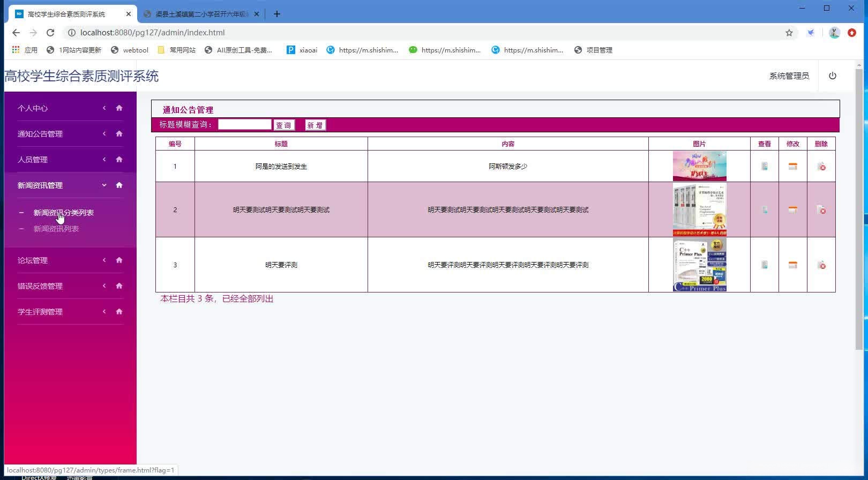Expand the 学生评测管理 menu chevron

[104, 311]
